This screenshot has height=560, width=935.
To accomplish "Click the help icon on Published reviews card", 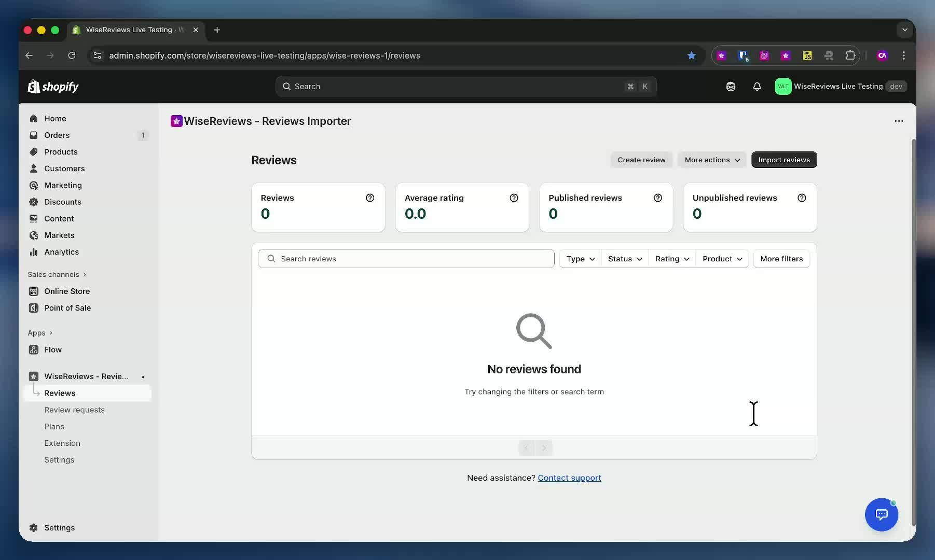I will point(658,198).
